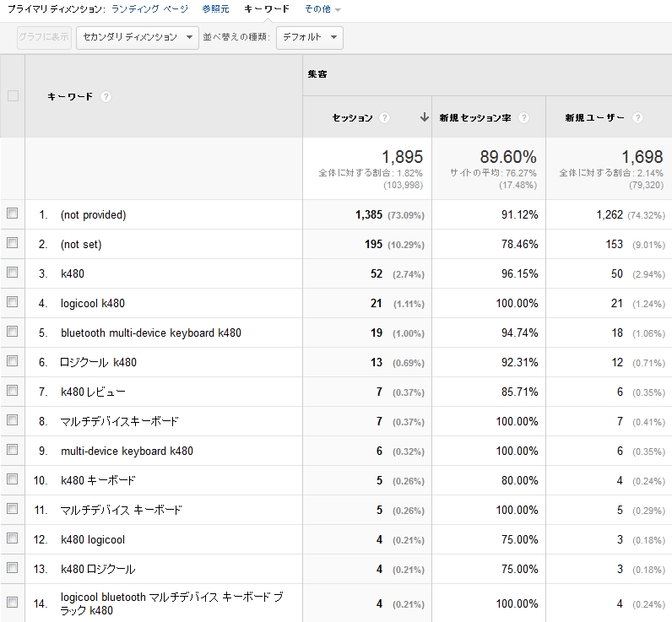Check the box for k480 キーボード row

coord(13,479)
